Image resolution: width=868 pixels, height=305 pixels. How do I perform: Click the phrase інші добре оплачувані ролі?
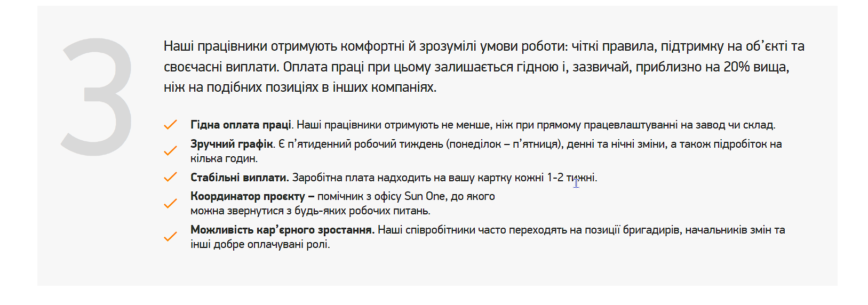point(260,244)
